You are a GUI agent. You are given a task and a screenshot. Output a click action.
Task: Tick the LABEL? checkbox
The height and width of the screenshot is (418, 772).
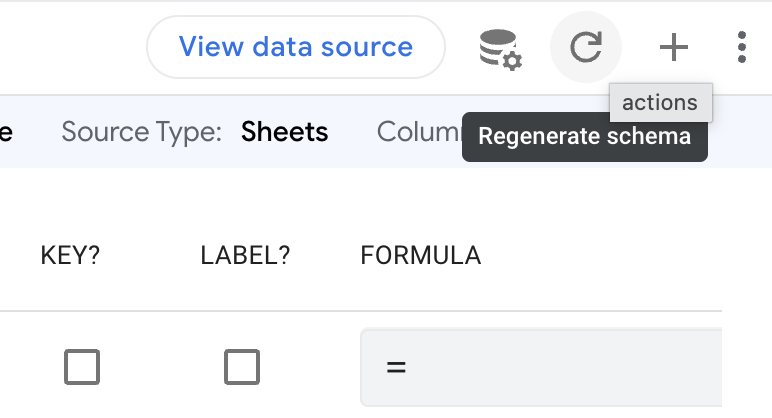click(242, 367)
